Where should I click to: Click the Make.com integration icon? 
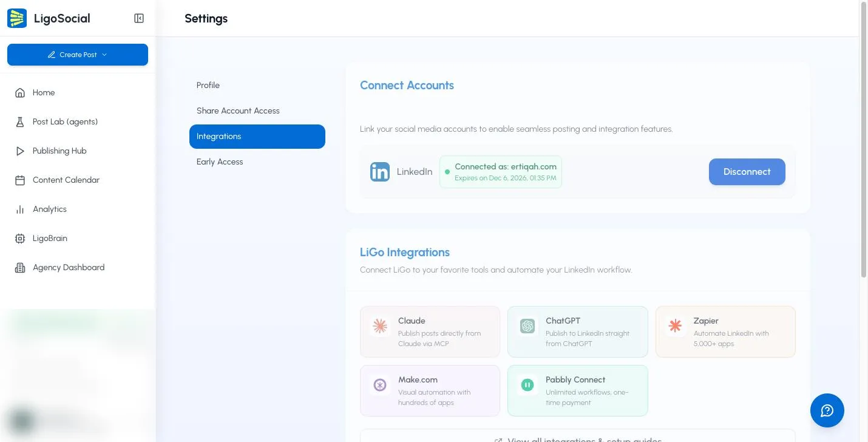coord(380,385)
